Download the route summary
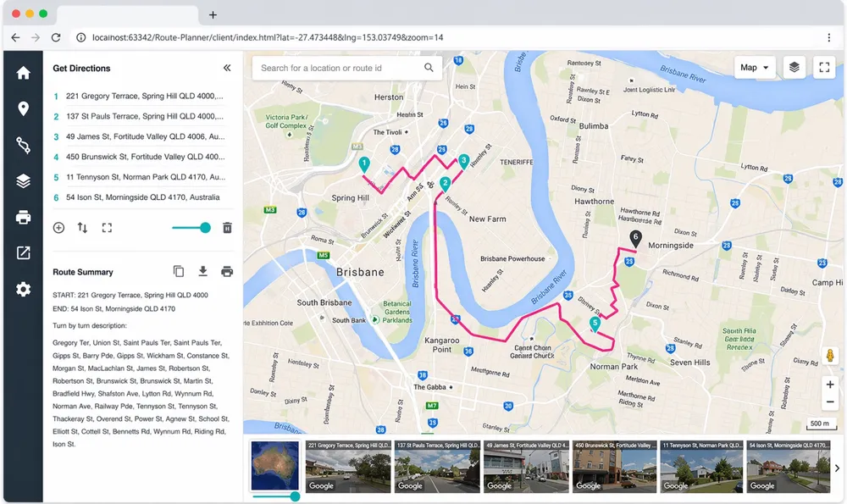The width and height of the screenshot is (847, 504). tap(202, 272)
